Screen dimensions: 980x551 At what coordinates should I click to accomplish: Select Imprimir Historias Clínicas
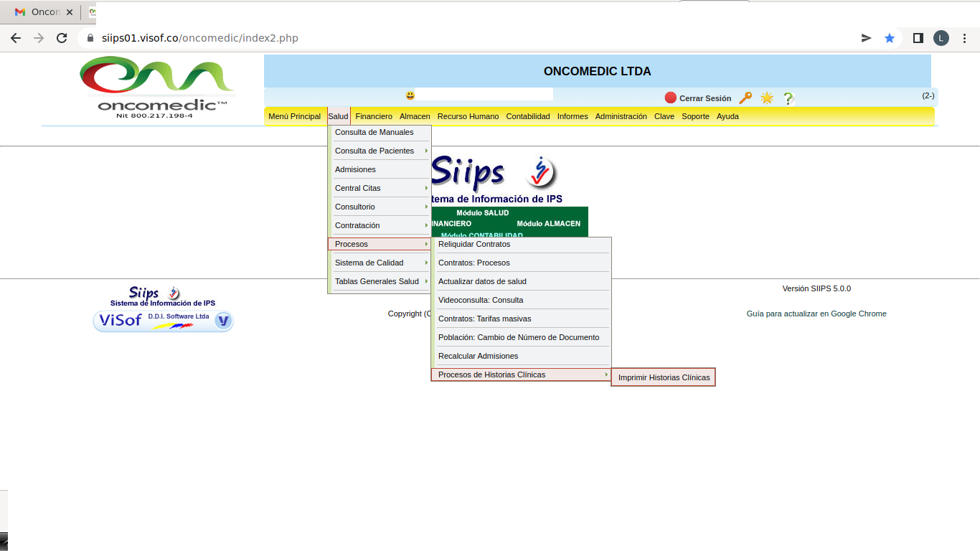tap(664, 377)
